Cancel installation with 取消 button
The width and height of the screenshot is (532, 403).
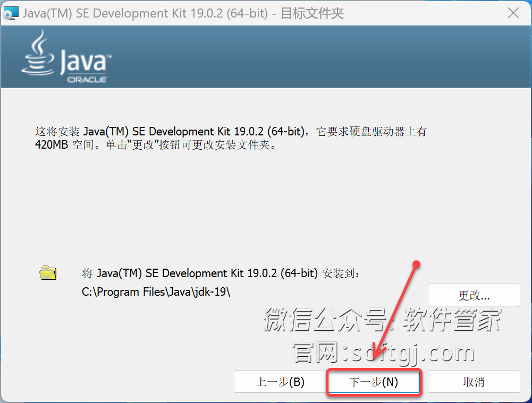coord(474,382)
